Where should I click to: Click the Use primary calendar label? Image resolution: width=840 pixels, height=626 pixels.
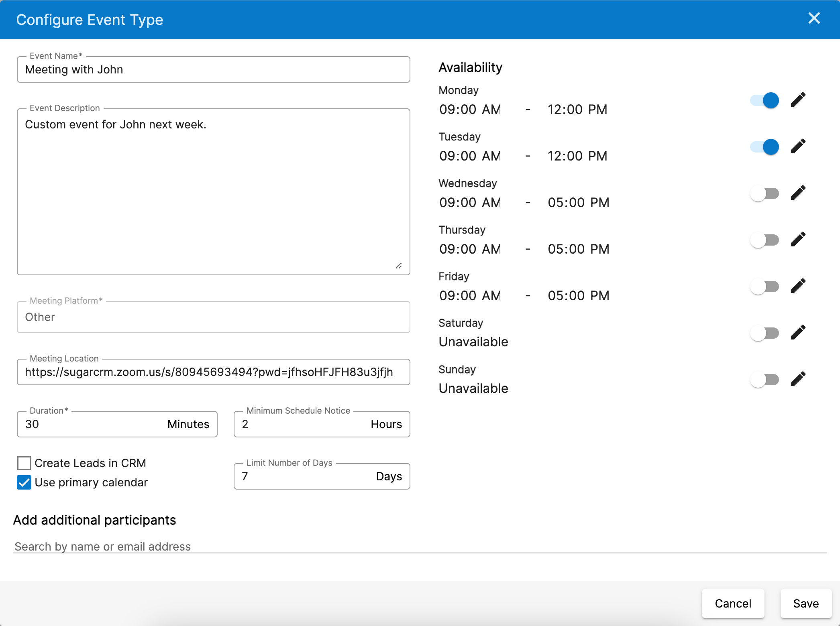click(x=91, y=482)
